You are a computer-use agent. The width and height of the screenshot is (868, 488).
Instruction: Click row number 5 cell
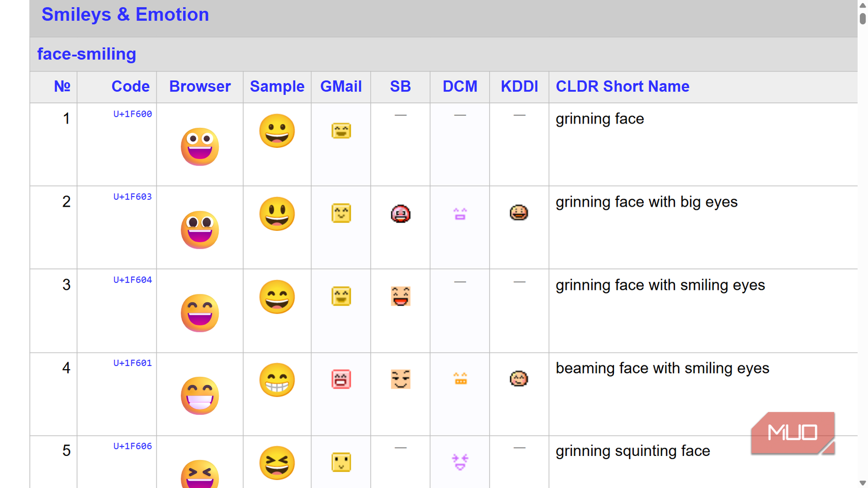click(54, 462)
